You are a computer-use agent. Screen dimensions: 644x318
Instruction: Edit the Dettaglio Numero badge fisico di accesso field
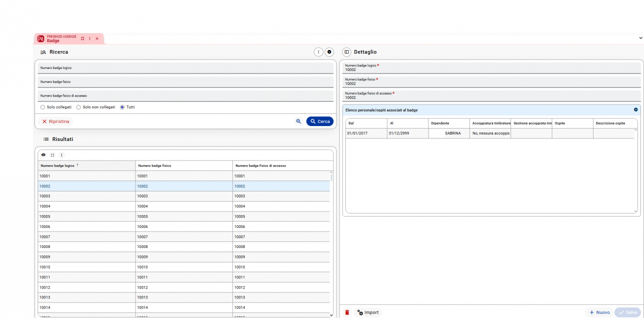coord(493,96)
